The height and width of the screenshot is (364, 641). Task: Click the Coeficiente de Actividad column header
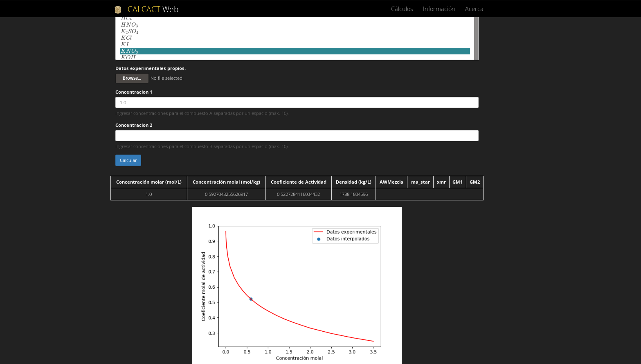[x=298, y=182]
